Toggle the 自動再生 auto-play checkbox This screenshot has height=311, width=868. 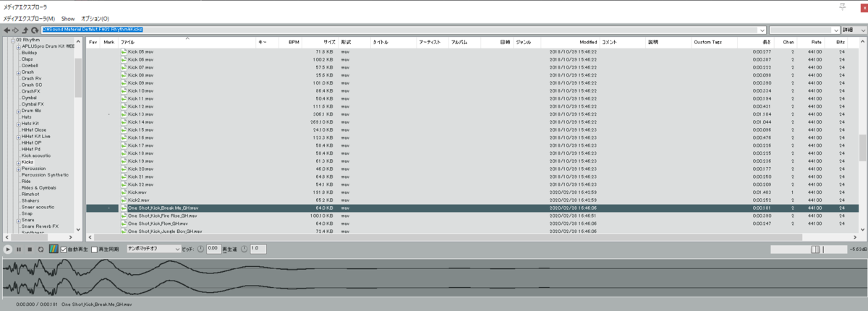pyautogui.click(x=64, y=249)
